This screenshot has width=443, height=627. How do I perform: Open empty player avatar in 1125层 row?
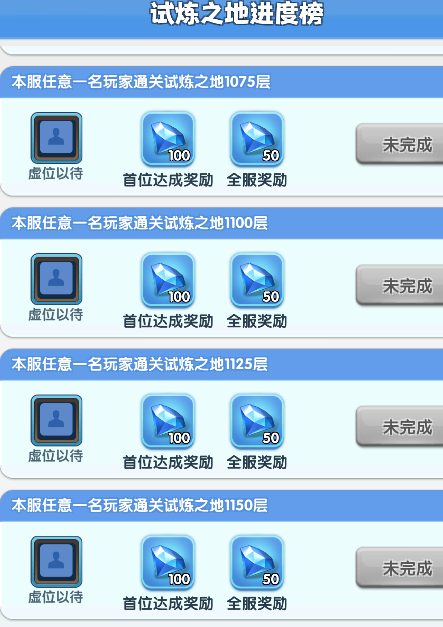click(56, 420)
